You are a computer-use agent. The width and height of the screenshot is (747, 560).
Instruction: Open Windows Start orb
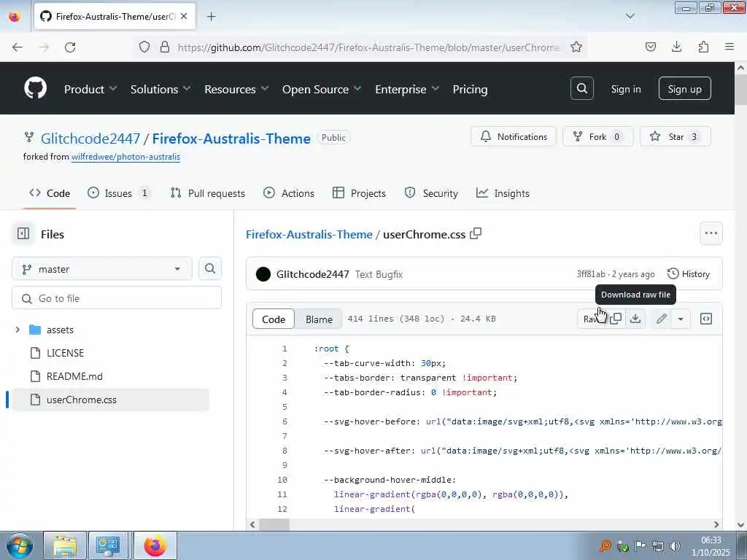tap(20, 545)
